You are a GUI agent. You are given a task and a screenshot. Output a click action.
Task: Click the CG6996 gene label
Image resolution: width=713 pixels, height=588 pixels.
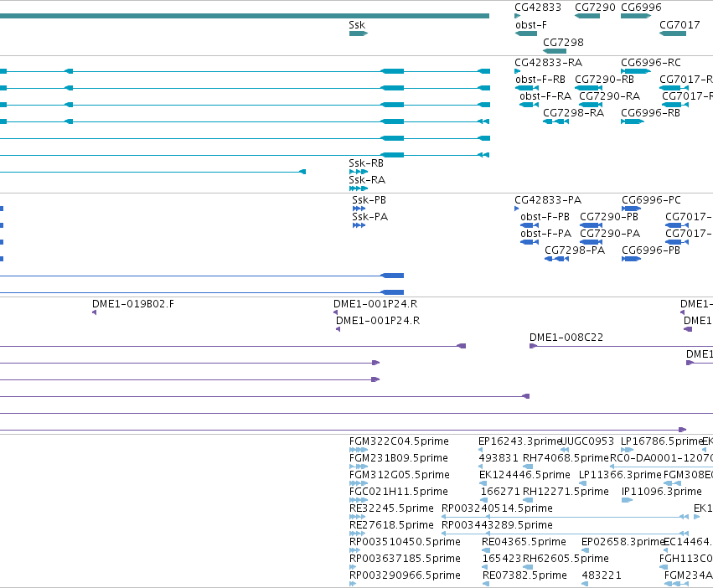coord(641,8)
